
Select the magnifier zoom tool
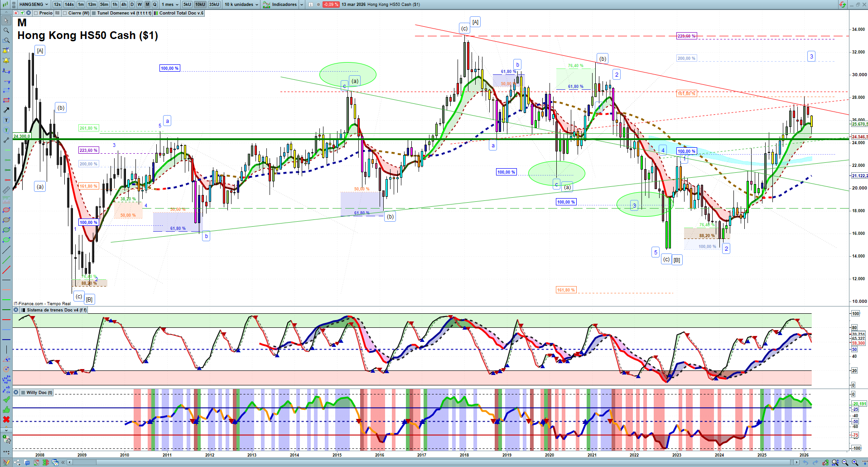[6, 30]
